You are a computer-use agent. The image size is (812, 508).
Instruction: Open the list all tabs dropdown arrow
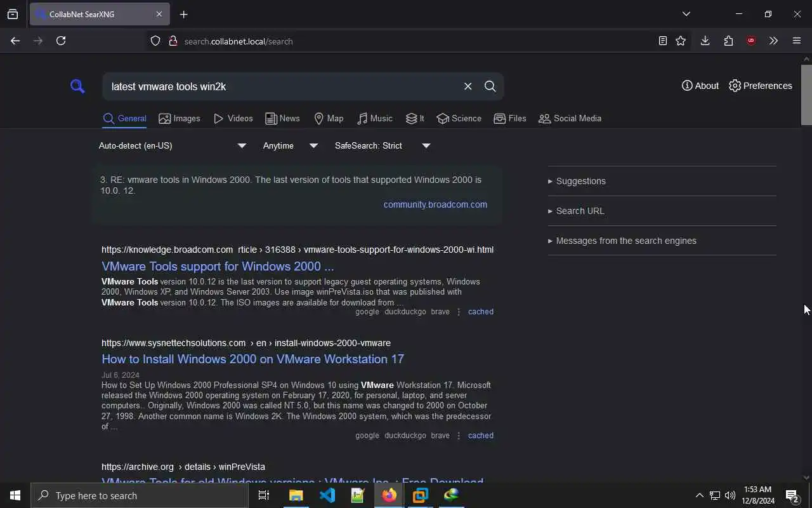click(686, 14)
